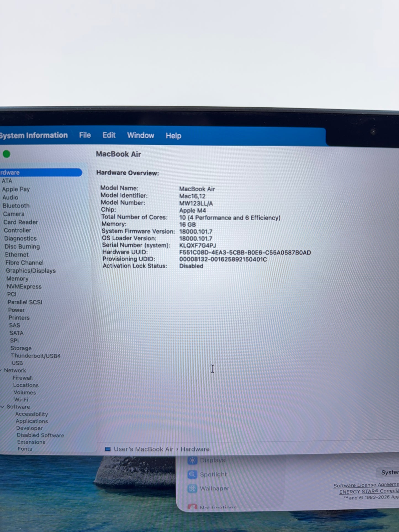Click the Model Identifier Mac16,12 value
Image resolution: width=399 pixels, height=532 pixels.
pos(192,196)
